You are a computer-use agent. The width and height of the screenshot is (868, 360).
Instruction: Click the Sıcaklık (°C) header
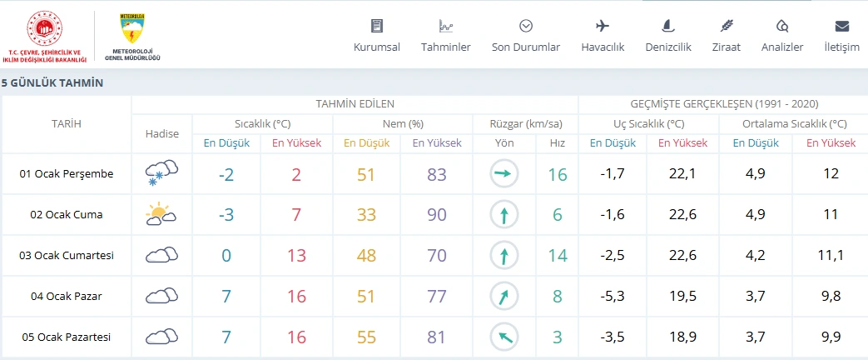point(262,123)
